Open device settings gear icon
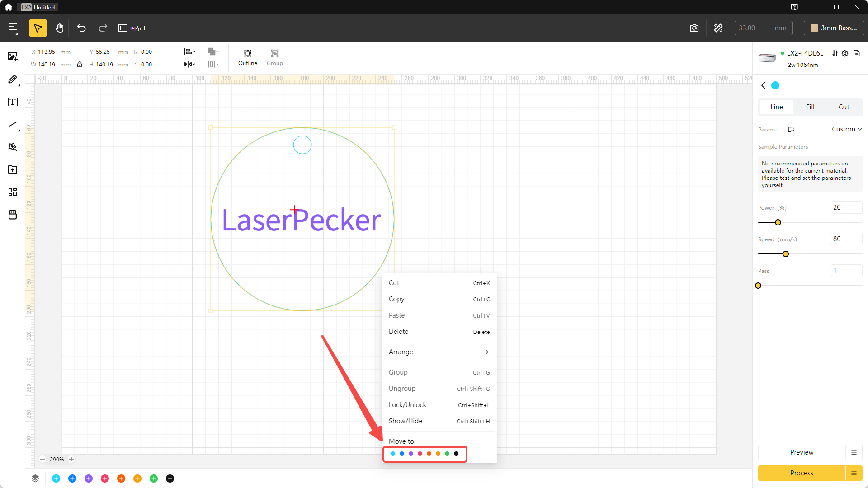 tap(845, 53)
